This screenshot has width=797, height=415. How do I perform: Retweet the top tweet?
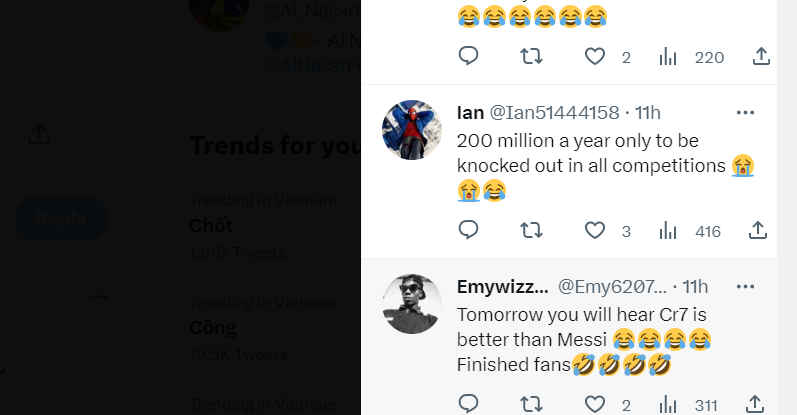(532, 57)
